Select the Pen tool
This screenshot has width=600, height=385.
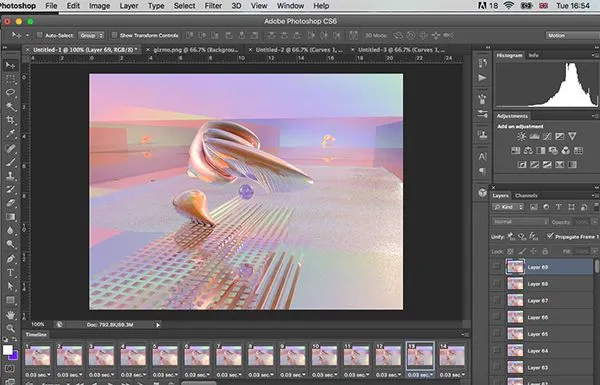coord(10,259)
